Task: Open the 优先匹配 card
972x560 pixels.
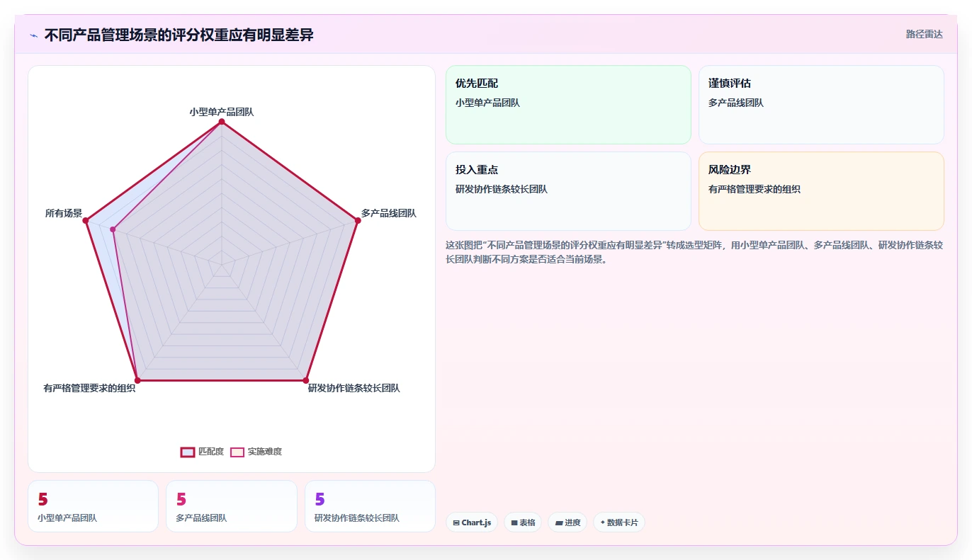Action: (568, 105)
